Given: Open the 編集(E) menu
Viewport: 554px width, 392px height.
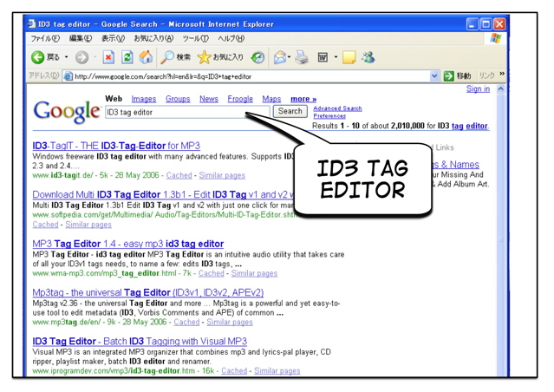Looking at the screenshot, I should pos(81,38).
